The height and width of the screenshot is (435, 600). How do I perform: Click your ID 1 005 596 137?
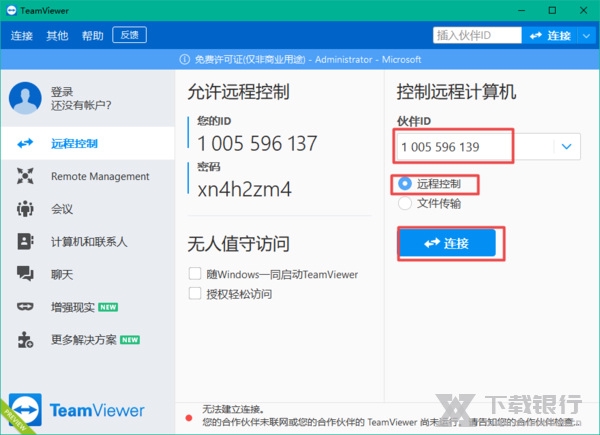[x=257, y=143]
